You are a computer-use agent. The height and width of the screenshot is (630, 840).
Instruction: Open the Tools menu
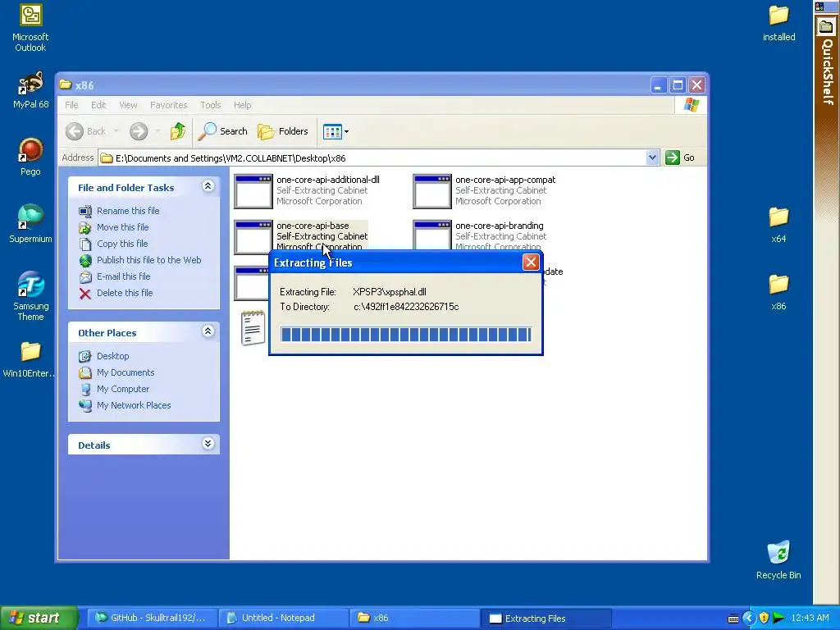pos(211,105)
